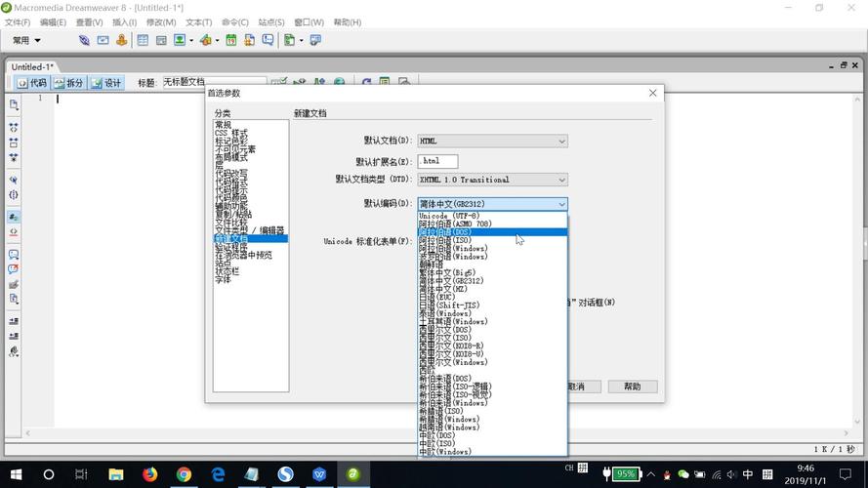Click the default extension .html field
Image resolution: width=868 pixels, height=488 pixels.
(x=437, y=161)
